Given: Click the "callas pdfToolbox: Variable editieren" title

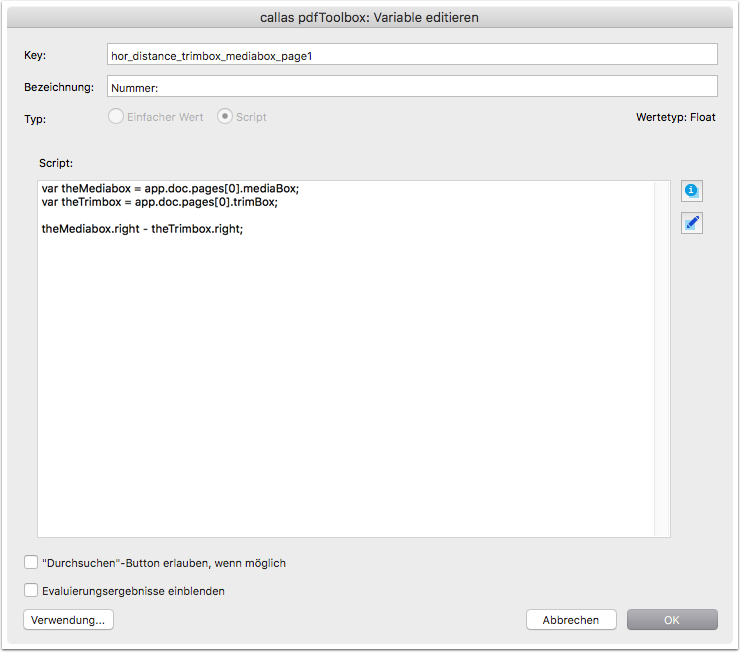Looking at the screenshot, I should [370, 17].
